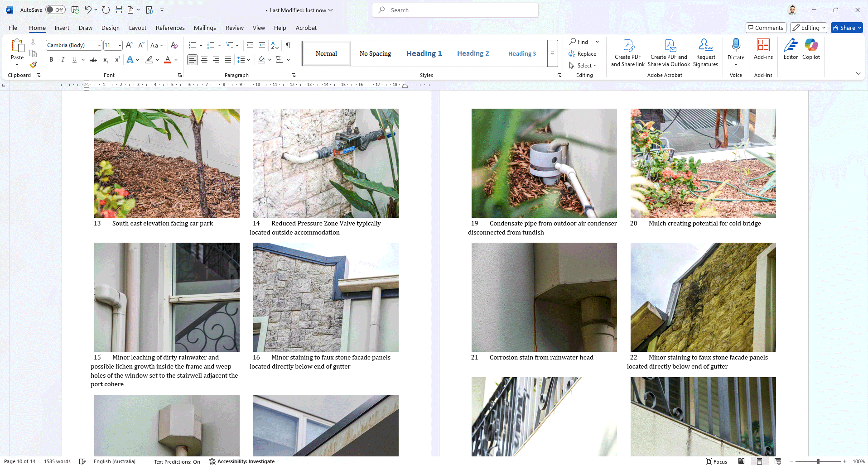
Task: Click the Redo icon
Action: click(x=106, y=10)
